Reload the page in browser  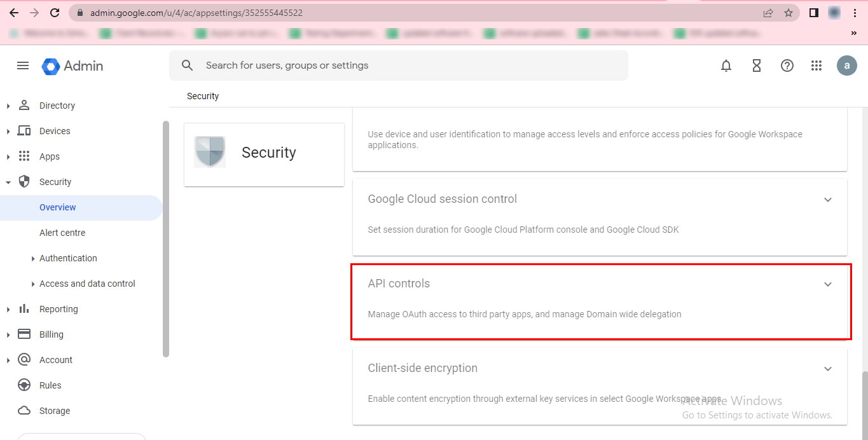coord(55,13)
